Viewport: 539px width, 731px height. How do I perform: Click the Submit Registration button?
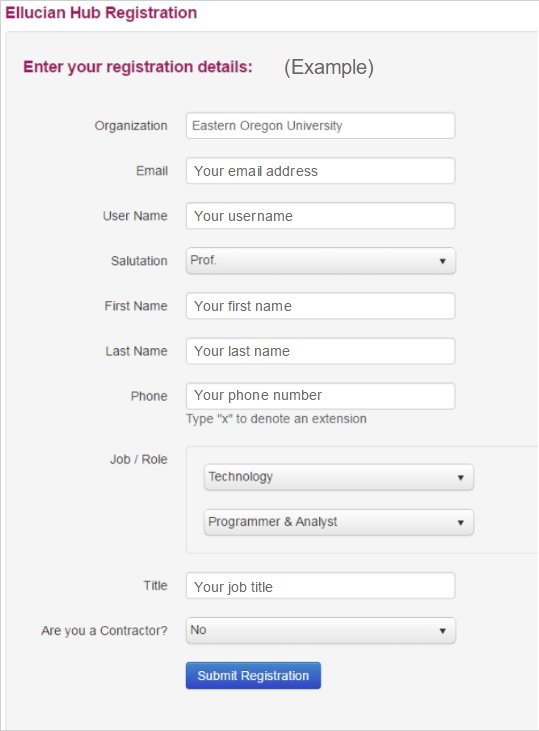253,676
